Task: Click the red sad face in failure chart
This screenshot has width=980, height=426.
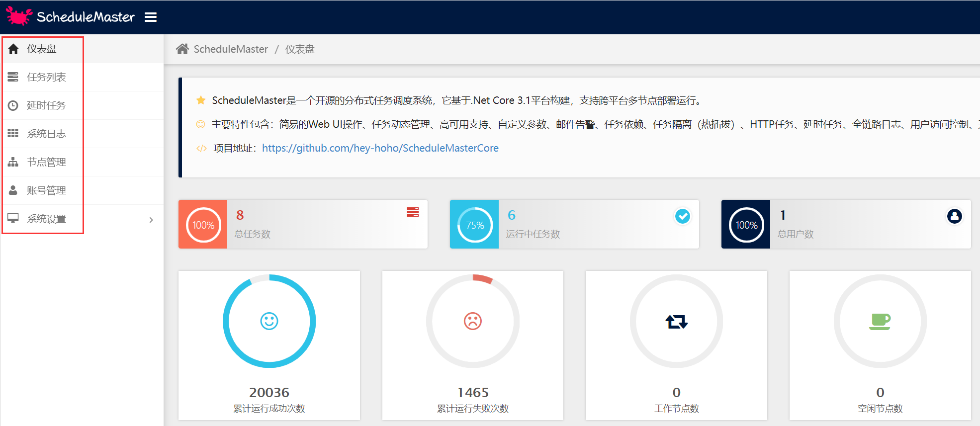Action: (473, 321)
